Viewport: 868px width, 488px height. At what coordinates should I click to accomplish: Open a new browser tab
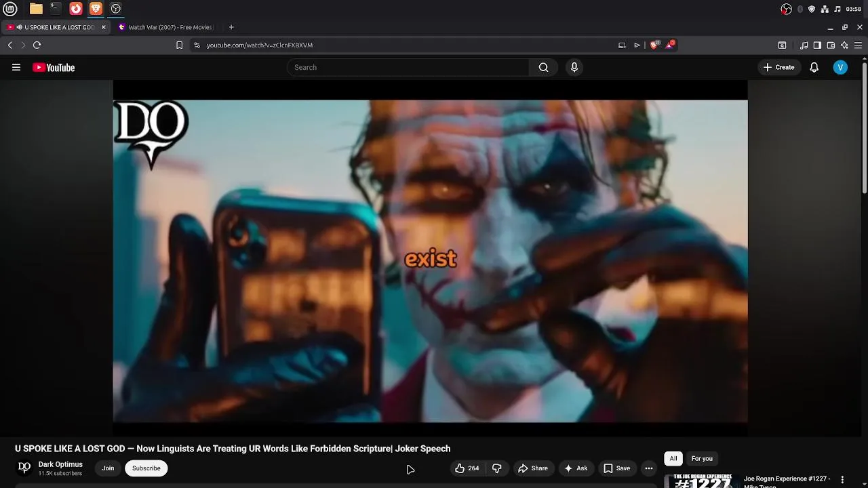pos(231,27)
